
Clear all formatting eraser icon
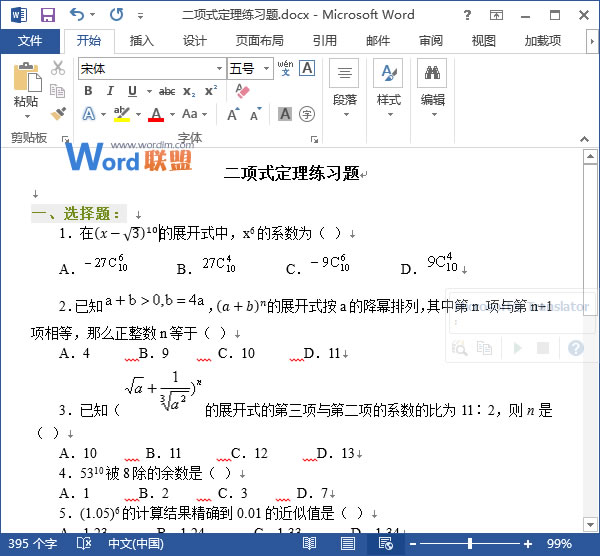click(x=243, y=91)
